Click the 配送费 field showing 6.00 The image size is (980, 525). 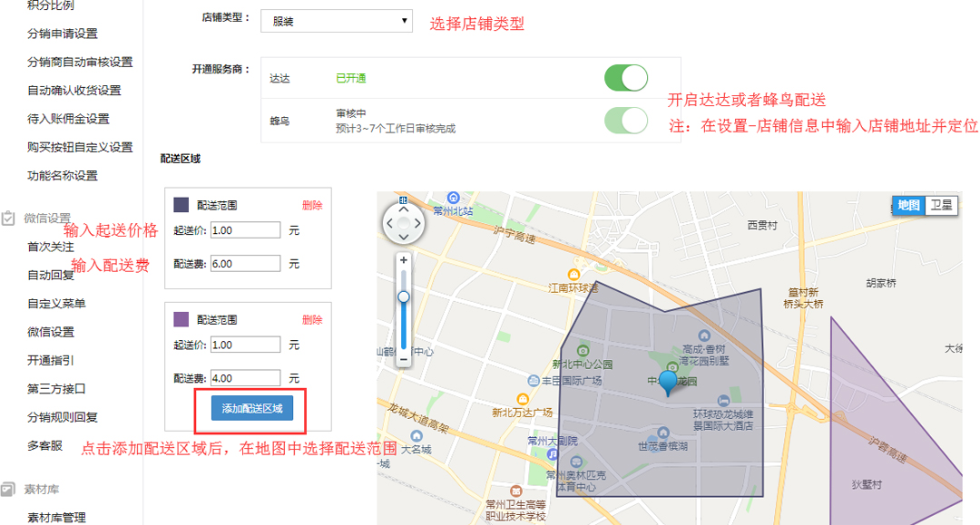point(245,263)
